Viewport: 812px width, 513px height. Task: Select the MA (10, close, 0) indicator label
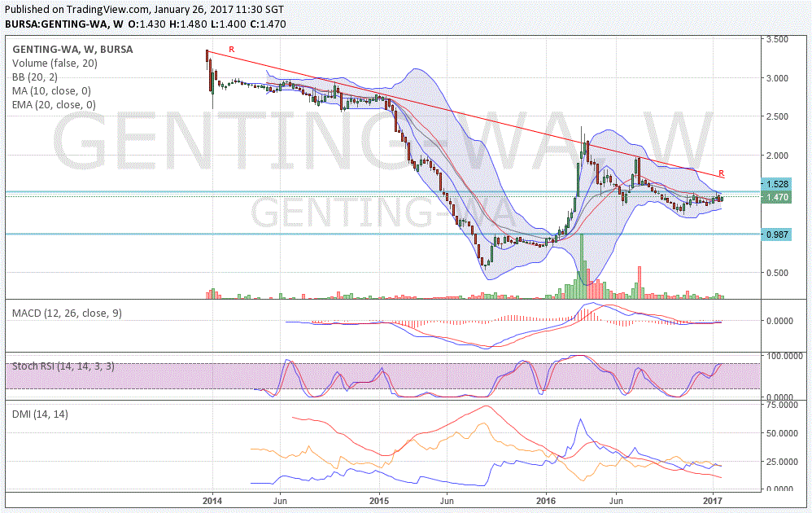[51, 90]
